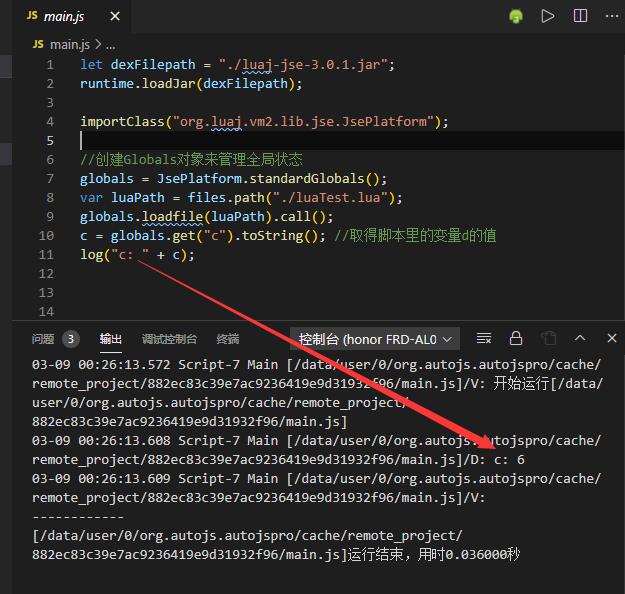Screen dimensions: 625x594
Task: Click the 00:26:13.609 log timestamp
Action: coord(124,479)
